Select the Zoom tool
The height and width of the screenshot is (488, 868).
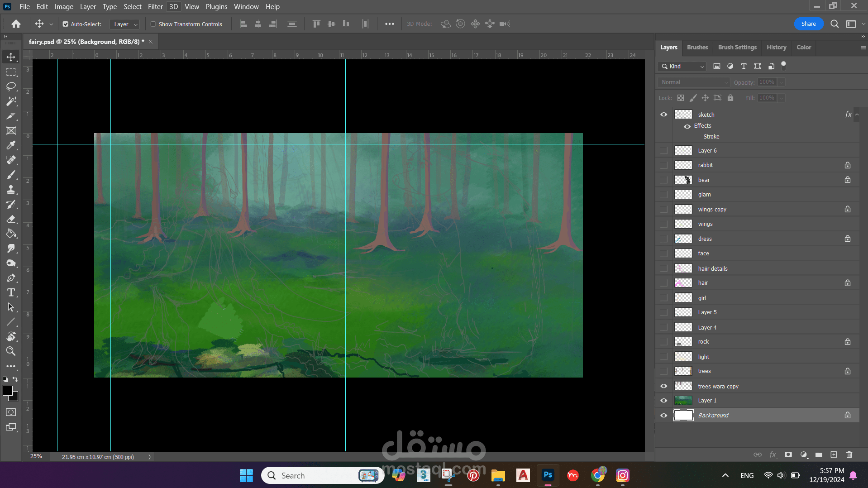tap(11, 351)
